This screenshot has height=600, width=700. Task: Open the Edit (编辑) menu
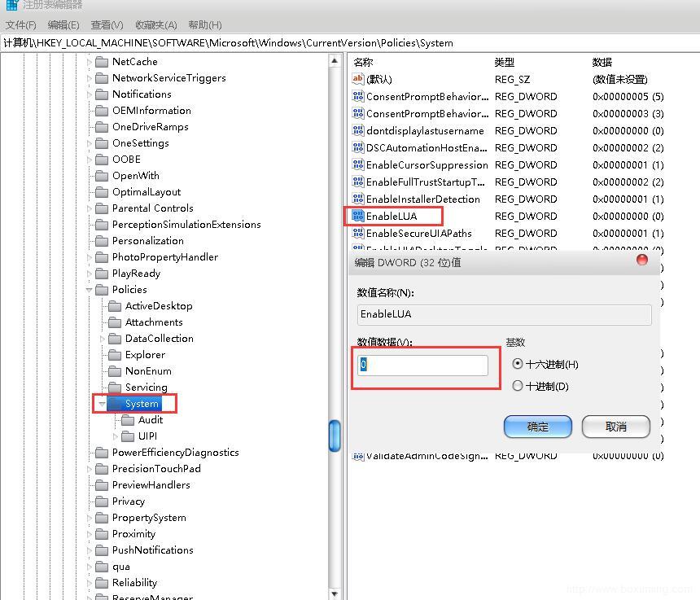pyautogui.click(x=63, y=25)
